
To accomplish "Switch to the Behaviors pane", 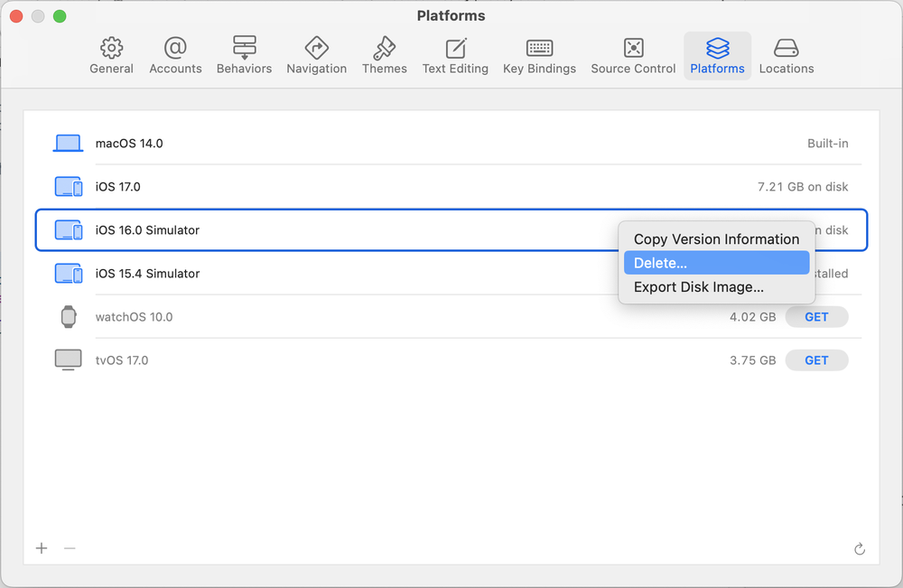I will [x=244, y=56].
